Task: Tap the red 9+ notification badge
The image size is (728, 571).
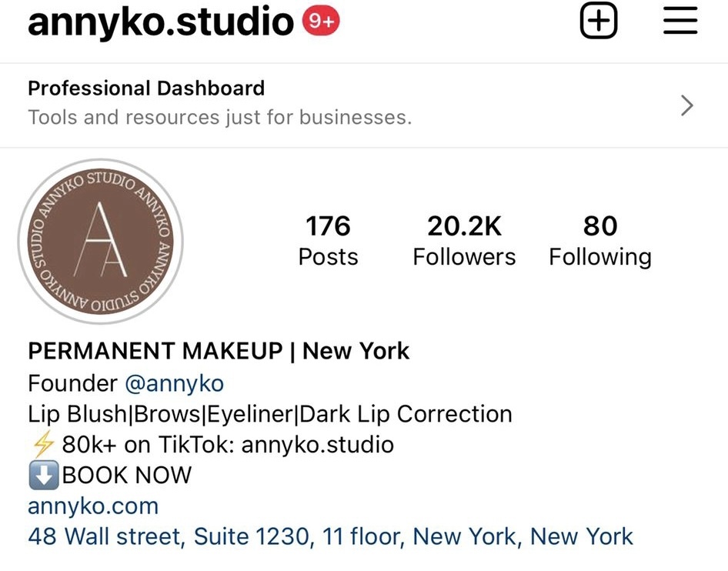Action: (321, 21)
